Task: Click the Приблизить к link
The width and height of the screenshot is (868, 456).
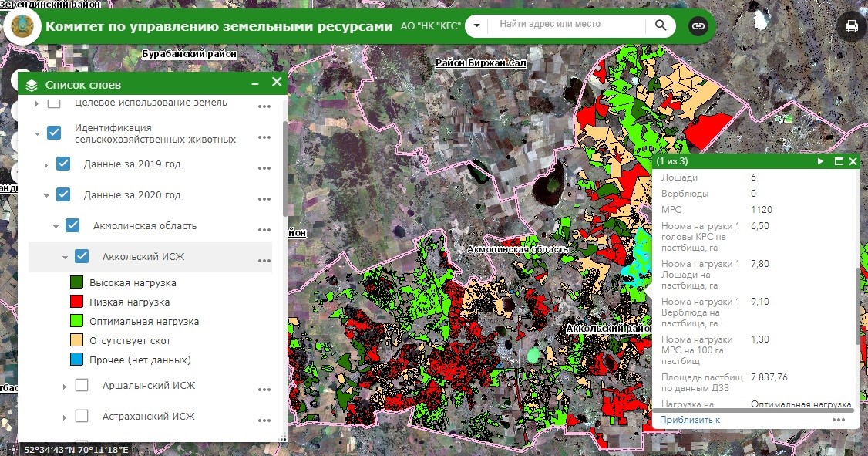Action: point(690,420)
